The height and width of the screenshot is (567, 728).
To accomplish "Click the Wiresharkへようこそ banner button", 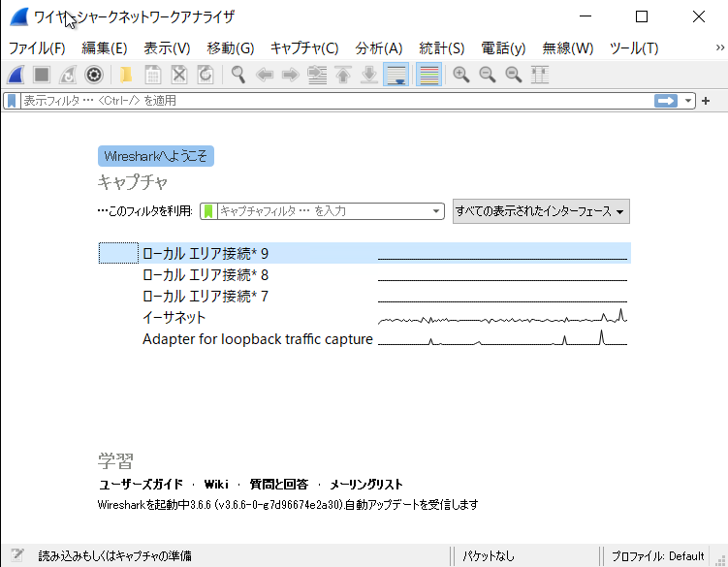I will point(156,156).
